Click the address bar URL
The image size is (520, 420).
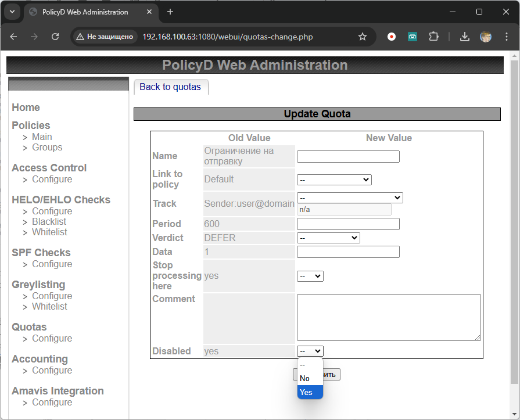click(228, 37)
